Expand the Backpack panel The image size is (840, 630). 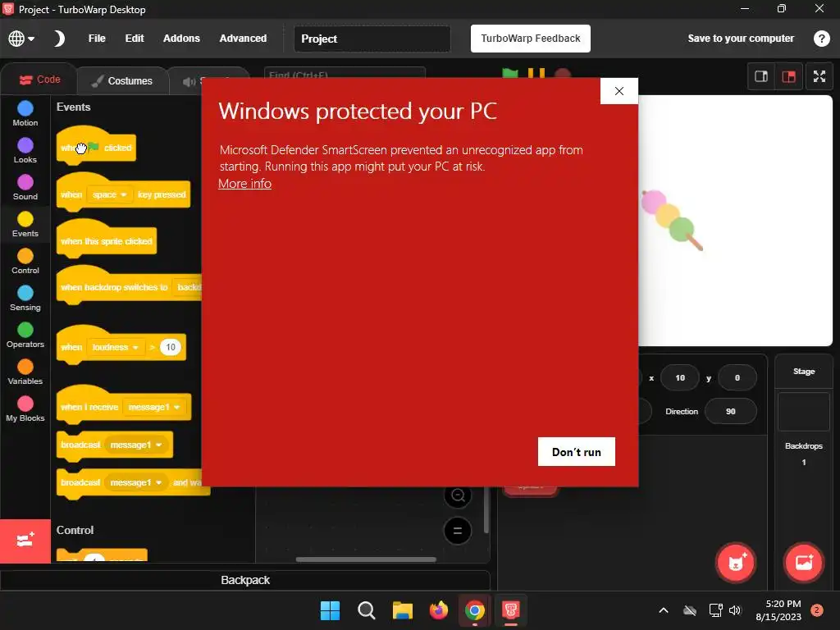[245, 580]
